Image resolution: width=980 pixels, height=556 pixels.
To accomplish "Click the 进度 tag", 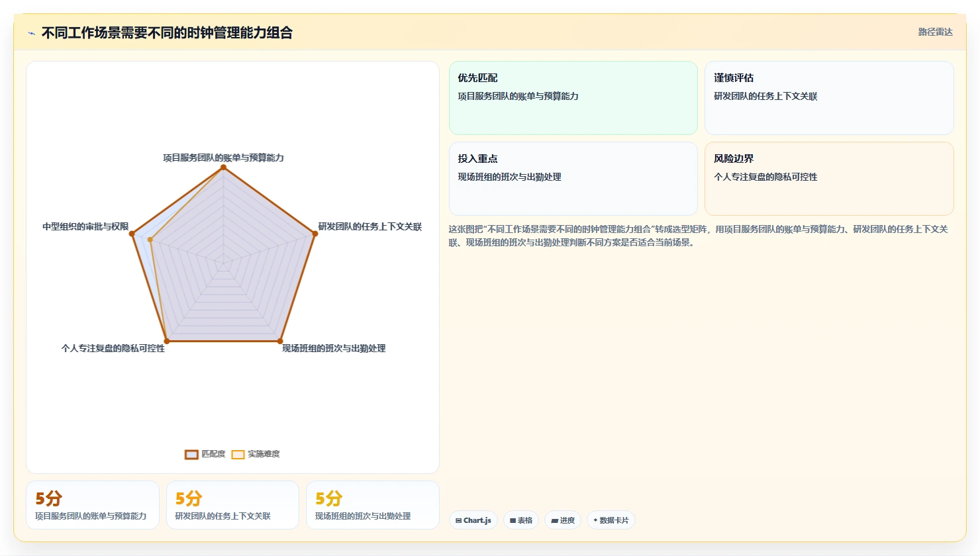I will [563, 520].
